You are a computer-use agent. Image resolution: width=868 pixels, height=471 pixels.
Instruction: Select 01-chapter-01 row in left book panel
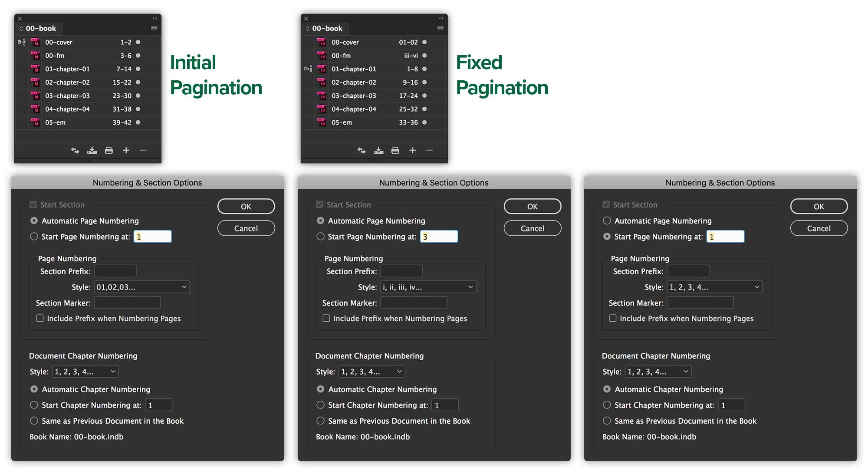click(x=88, y=69)
